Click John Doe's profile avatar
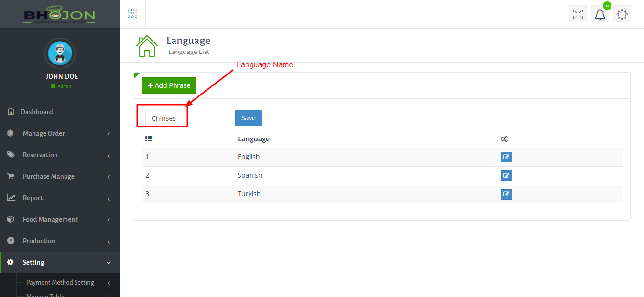Screen dimensions: 644x297 point(59,53)
